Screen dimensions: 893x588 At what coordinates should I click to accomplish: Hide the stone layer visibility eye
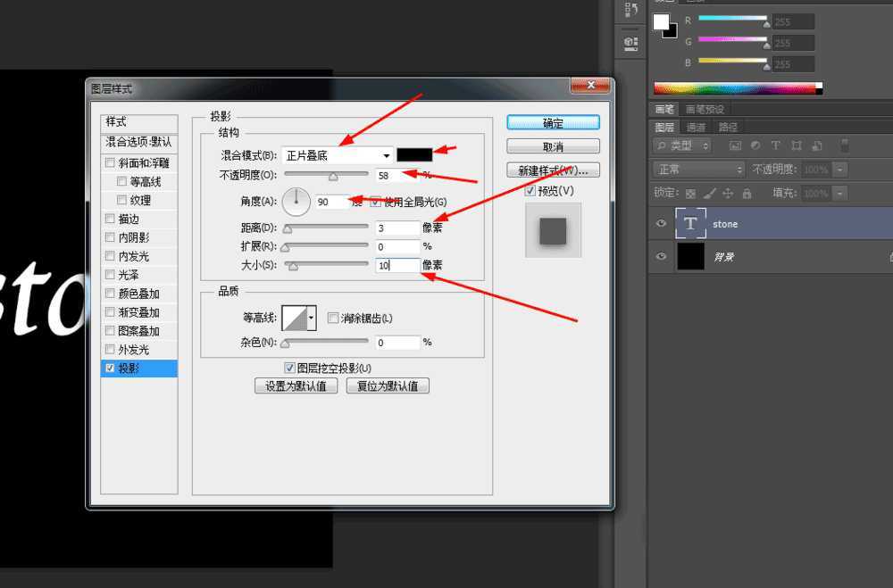tap(661, 223)
